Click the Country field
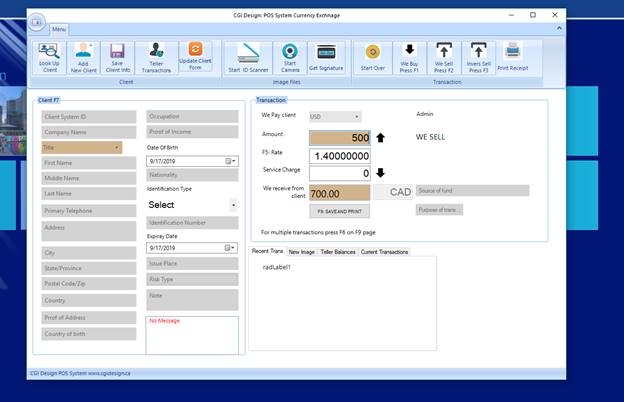The height and width of the screenshot is (402, 624). (x=88, y=301)
